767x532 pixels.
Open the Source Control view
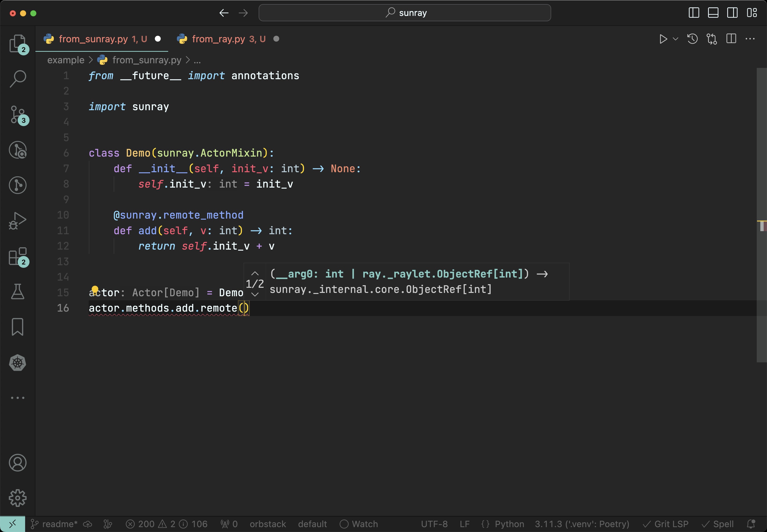17,114
